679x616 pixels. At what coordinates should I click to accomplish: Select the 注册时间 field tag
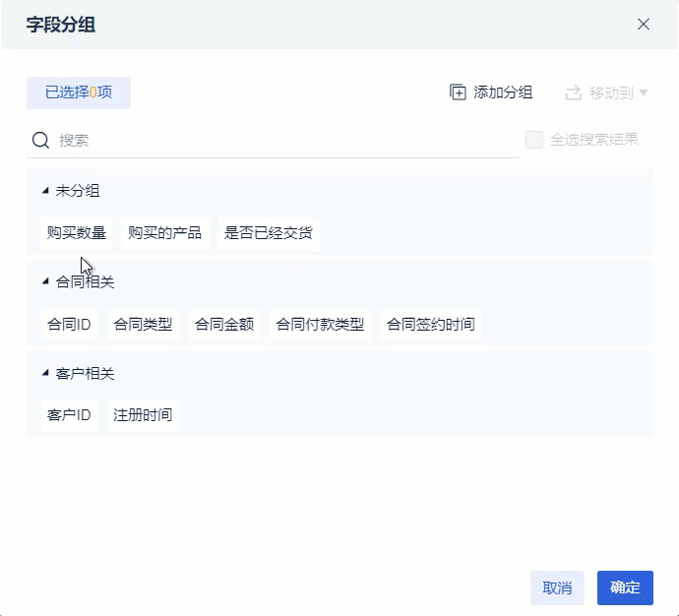click(x=143, y=415)
